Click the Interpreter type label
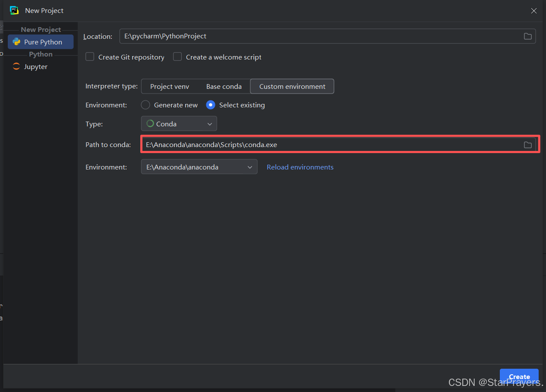 (x=111, y=86)
